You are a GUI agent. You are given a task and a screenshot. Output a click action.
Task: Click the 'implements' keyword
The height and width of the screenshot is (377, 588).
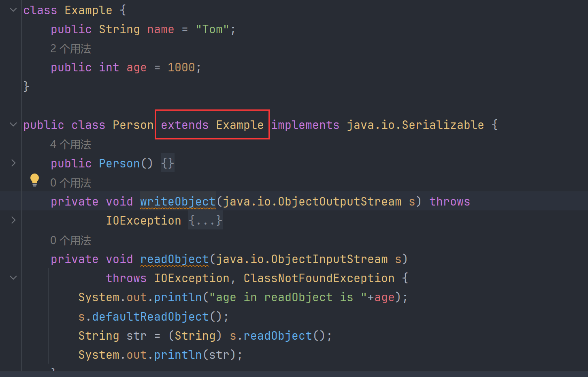click(x=305, y=125)
